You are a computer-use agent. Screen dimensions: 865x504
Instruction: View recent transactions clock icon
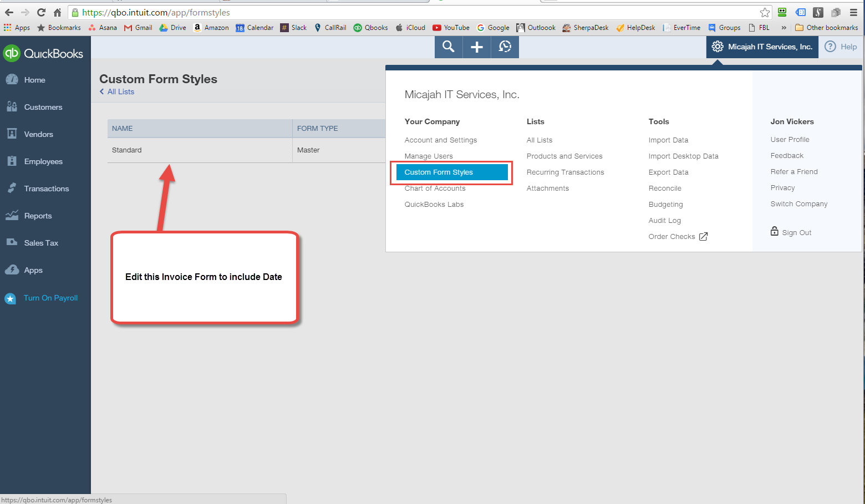pos(505,47)
